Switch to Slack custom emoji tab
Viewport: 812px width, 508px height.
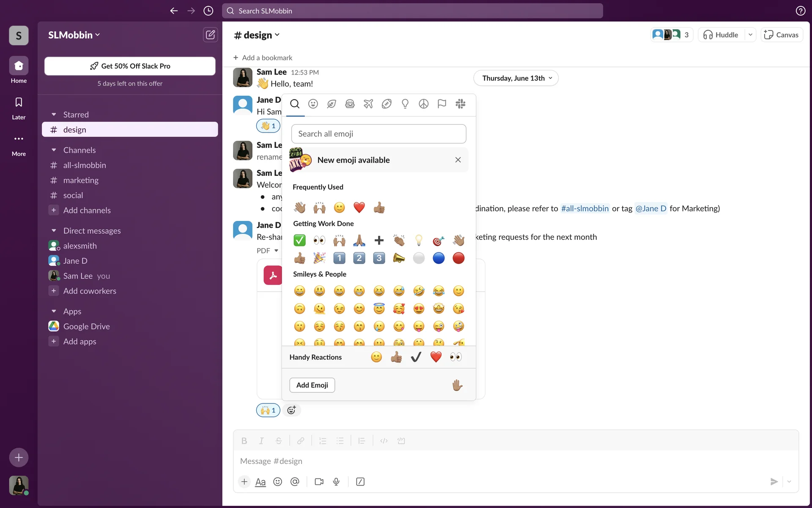460,104
